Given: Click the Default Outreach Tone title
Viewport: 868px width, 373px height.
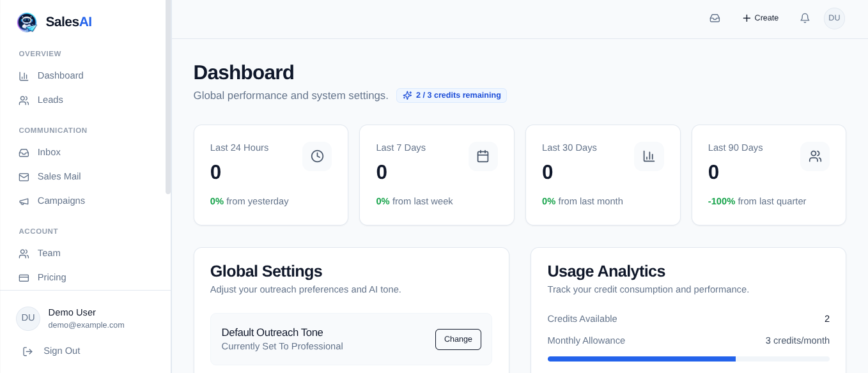Looking at the screenshot, I should click(272, 332).
